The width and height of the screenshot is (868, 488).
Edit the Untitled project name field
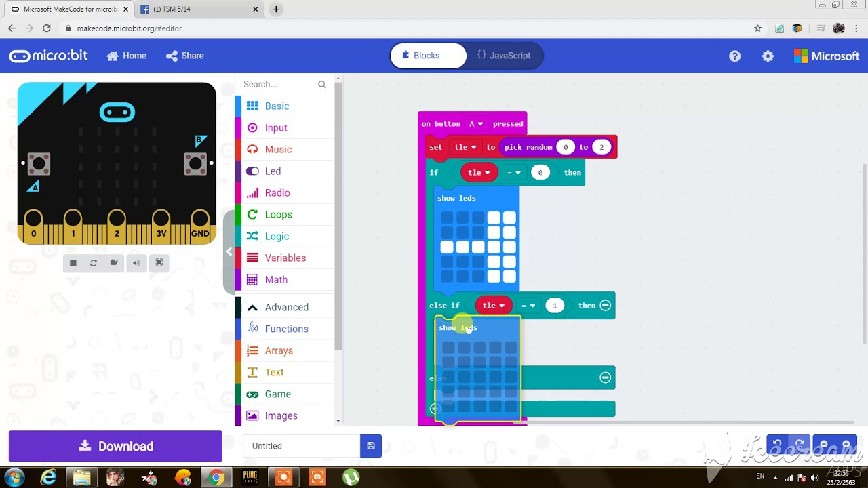[x=302, y=446]
